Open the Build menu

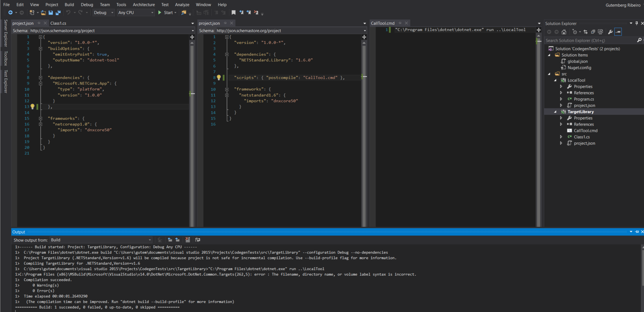[69, 4]
